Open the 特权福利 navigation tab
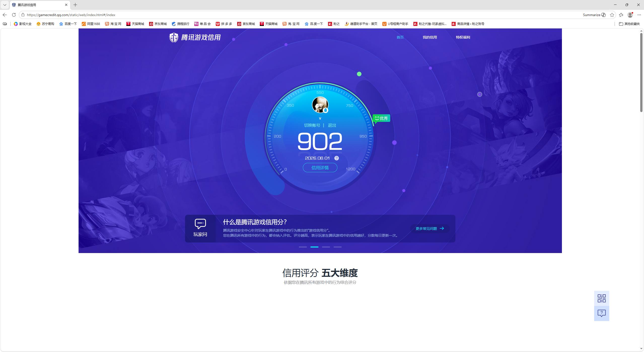 click(x=463, y=37)
